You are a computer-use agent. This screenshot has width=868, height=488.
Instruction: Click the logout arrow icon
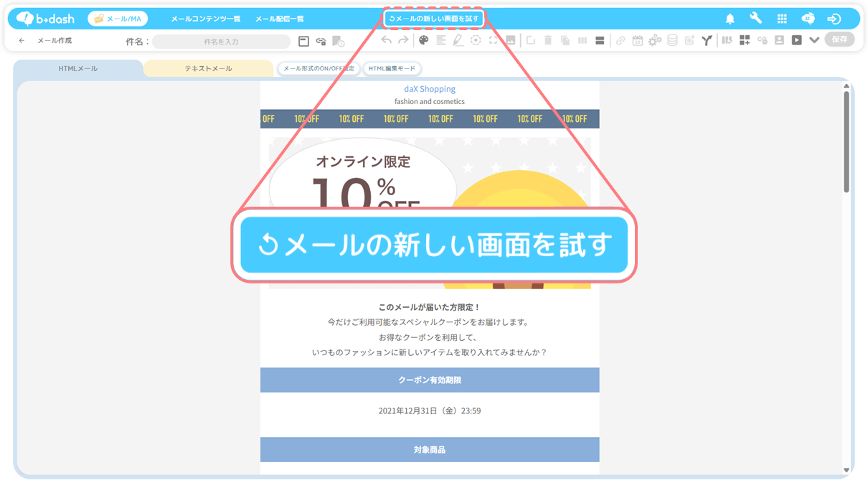834,19
